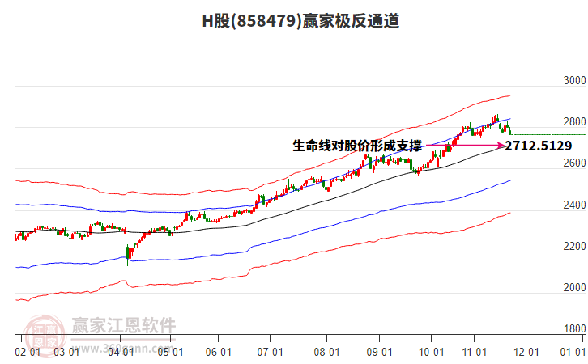Click the 04-01 date axis label
588x364 pixels.
121,353
